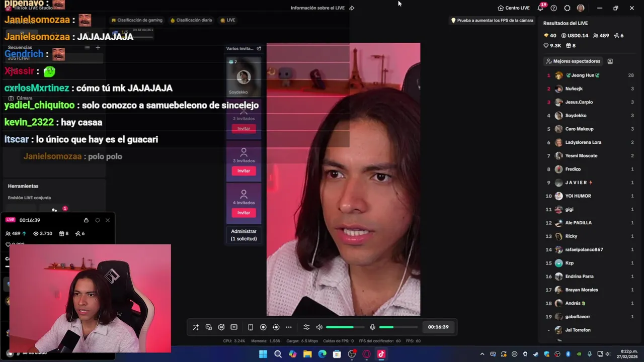Open the clip capture icon in control bar
The width and height of the screenshot is (644, 362).
(x=234, y=327)
